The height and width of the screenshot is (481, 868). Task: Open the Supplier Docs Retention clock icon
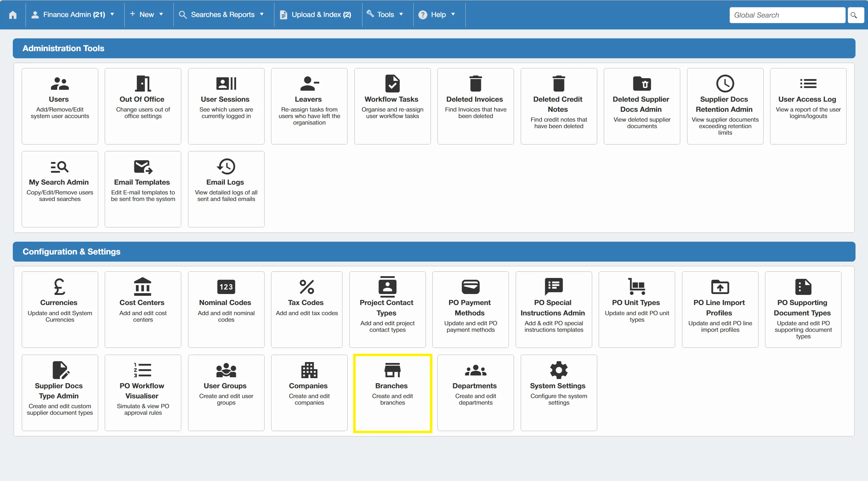coord(725,84)
